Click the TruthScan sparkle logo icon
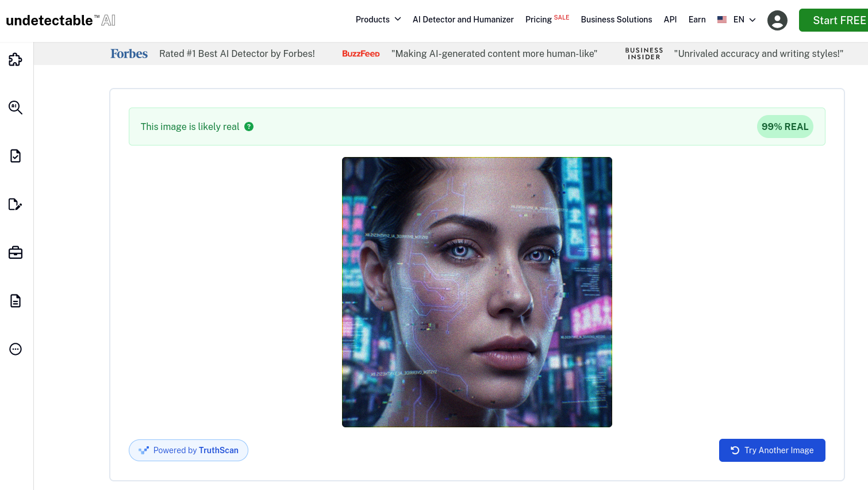Viewport: 868px width, 490px height. pyautogui.click(x=143, y=450)
